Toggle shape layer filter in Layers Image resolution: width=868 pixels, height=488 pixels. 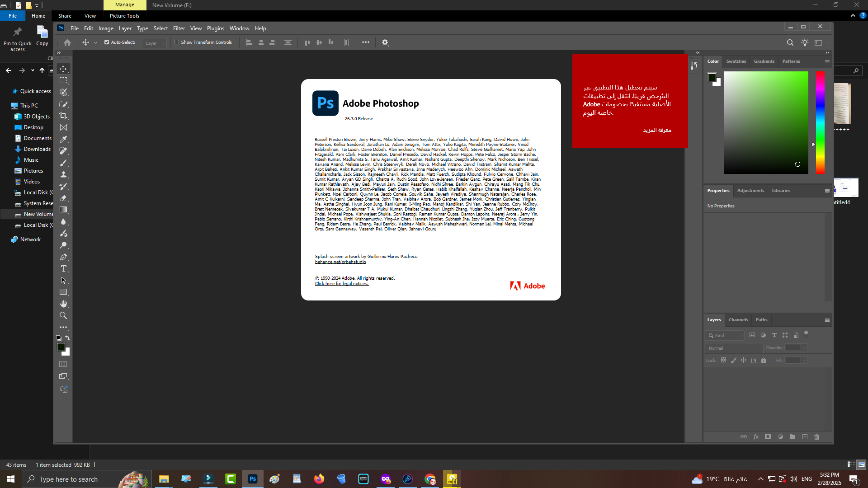pos(785,335)
